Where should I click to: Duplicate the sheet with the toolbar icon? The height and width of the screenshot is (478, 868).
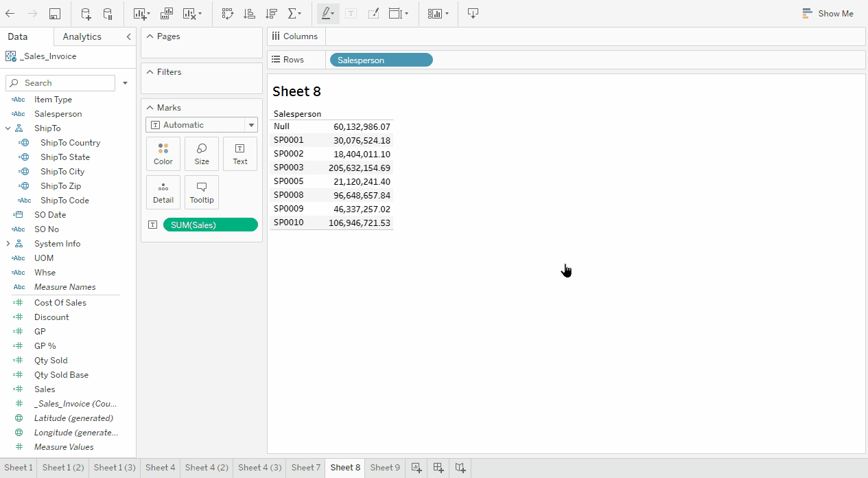[x=167, y=14]
